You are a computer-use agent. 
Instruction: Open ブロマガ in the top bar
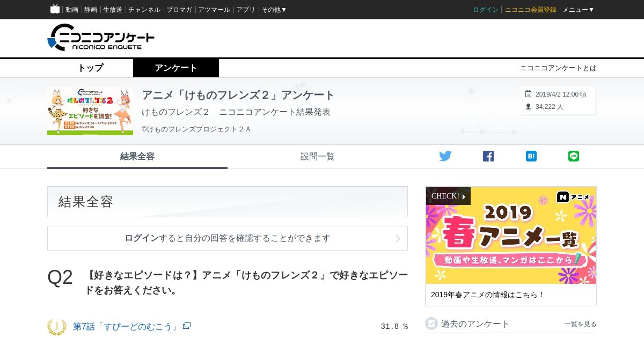click(179, 10)
